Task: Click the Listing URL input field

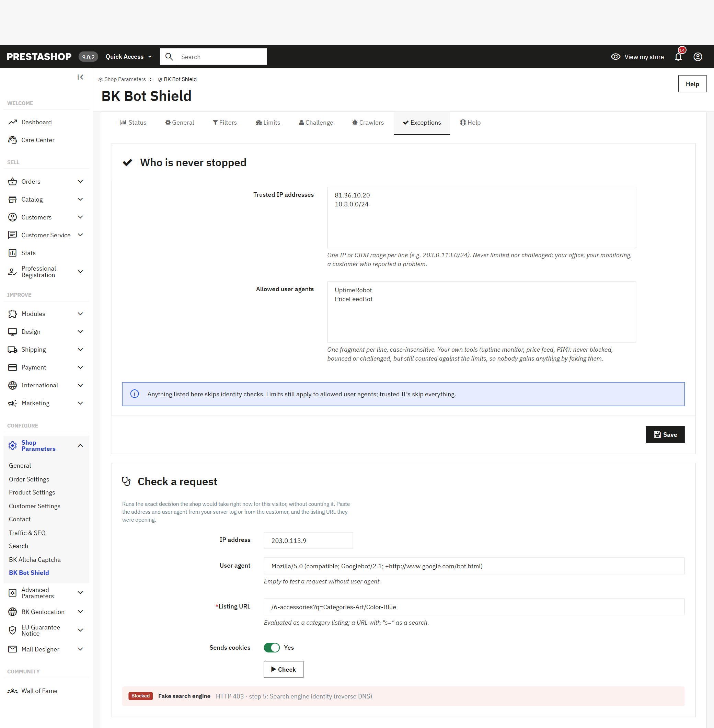Action: 474,607
